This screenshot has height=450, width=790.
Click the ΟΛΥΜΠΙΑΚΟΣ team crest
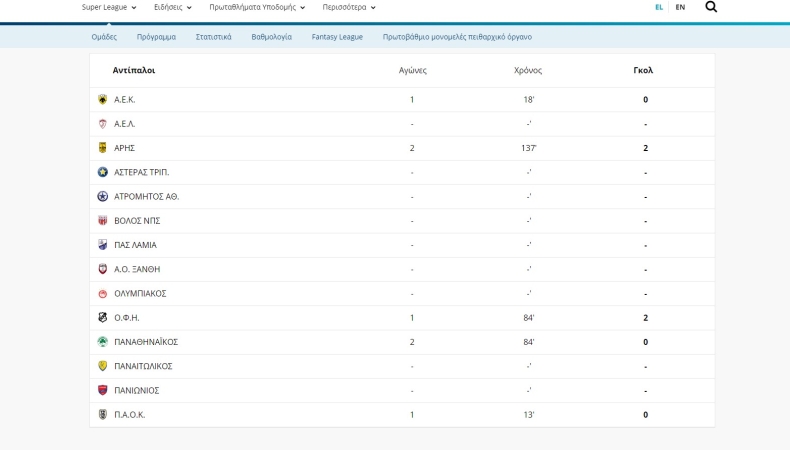[103, 293]
